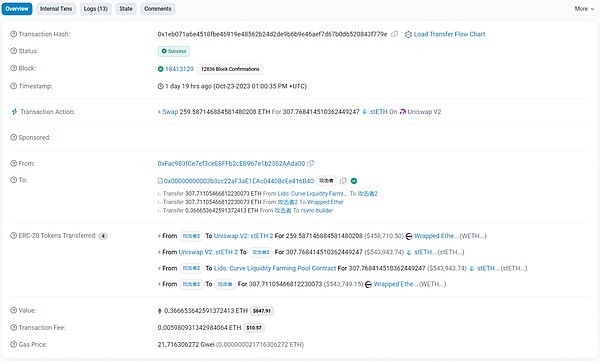
Task: Expand first ERC-20 transfer row arrow
Action: tap(159, 236)
